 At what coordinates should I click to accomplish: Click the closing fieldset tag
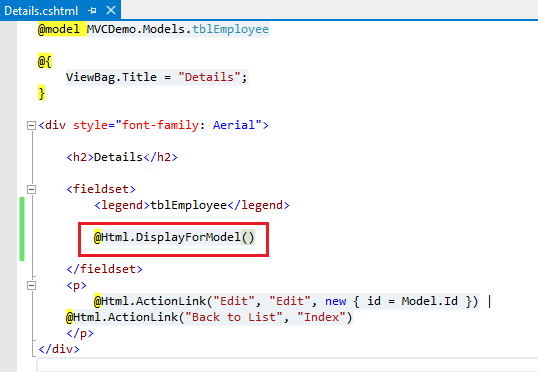tap(104, 269)
